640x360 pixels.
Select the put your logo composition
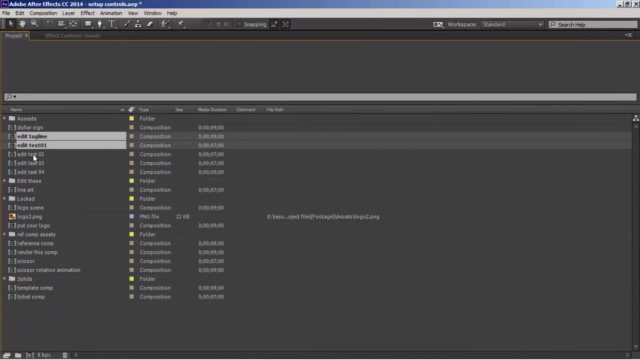point(33,225)
